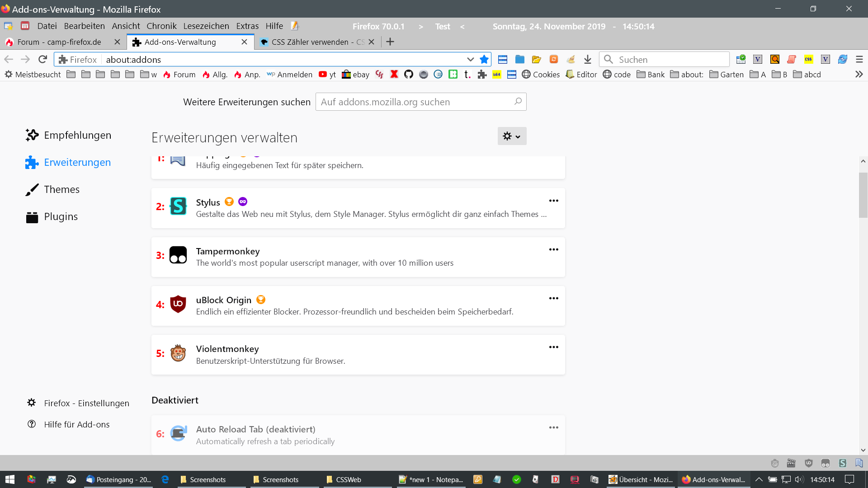Open the GitHub bookmark icon

(408, 75)
